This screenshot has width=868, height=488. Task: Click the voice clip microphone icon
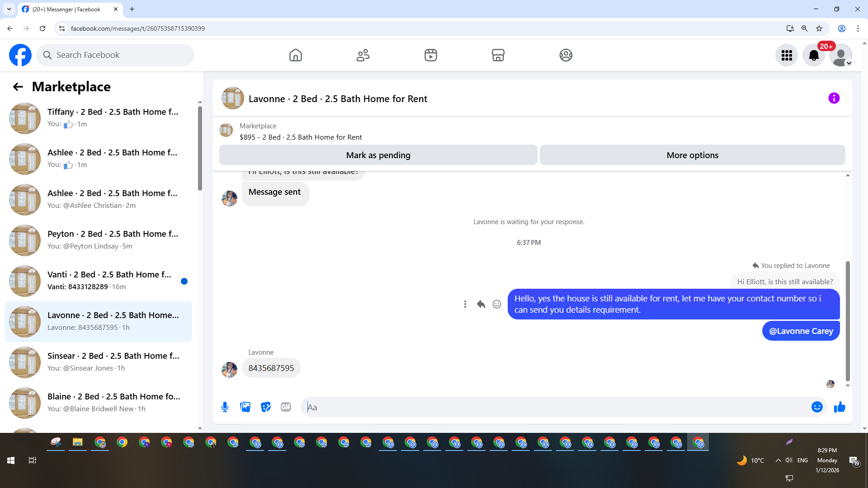tap(225, 407)
